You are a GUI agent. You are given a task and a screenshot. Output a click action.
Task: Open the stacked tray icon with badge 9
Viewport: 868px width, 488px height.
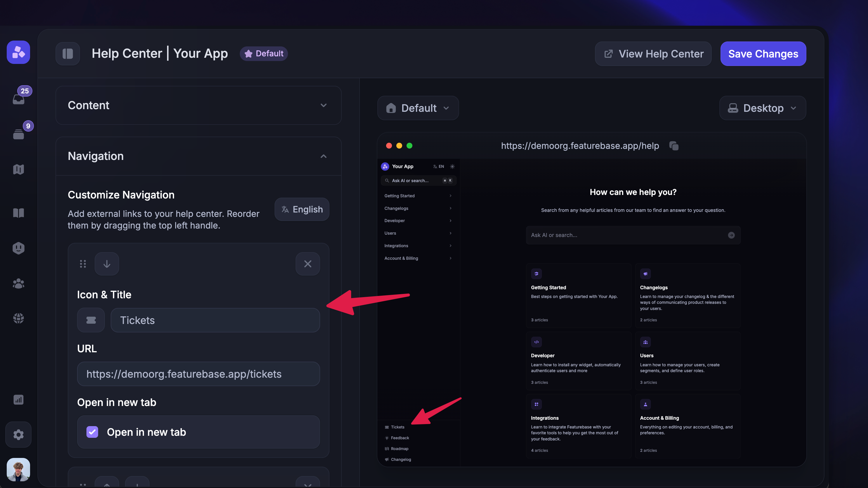[18, 134]
